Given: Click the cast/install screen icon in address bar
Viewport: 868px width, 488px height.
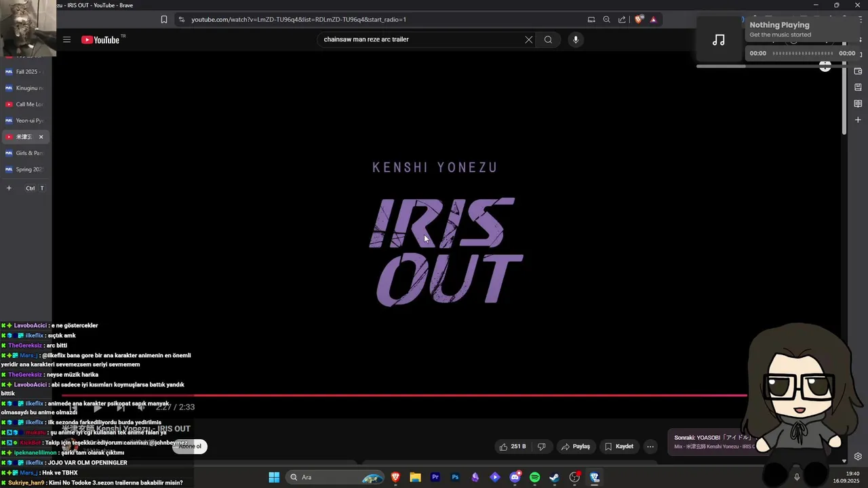Looking at the screenshot, I should click(x=591, y=20).
